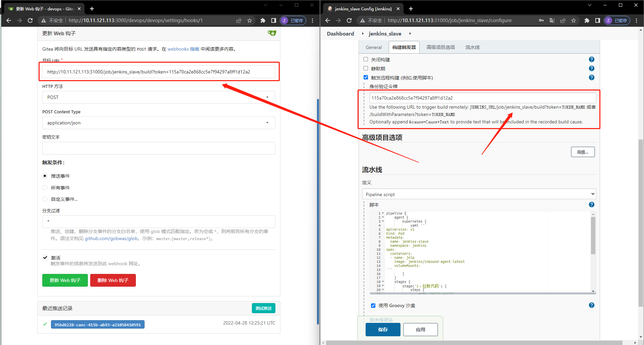Click the 更新 Web 钩子 button
The image size is (644, 345).
coord(65,280)
